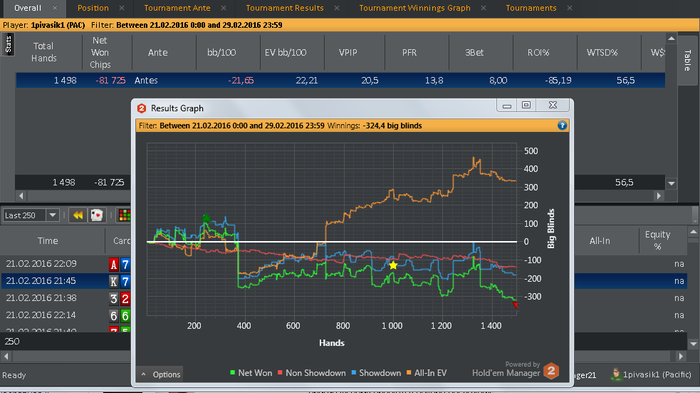
Task: Click the stats table scroll-down arrow
Action: (671, 184)
